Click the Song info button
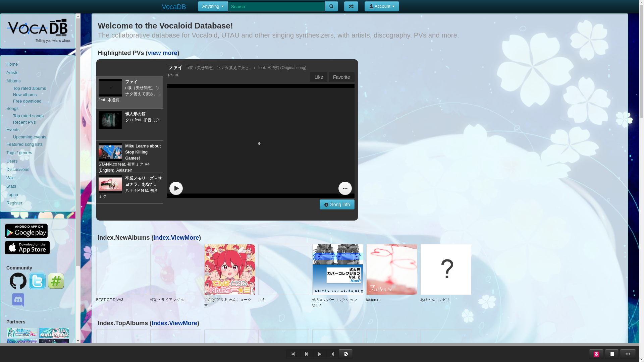 pyautogui.click(x=337, y=204)
